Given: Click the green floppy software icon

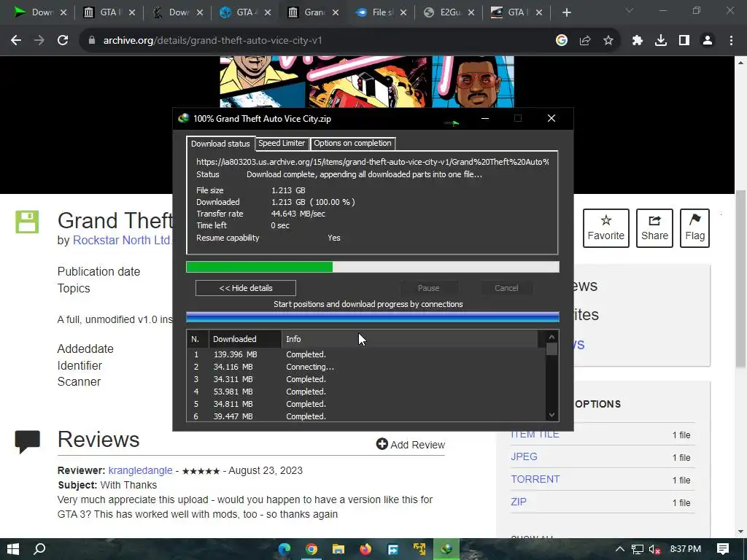Looking at the screenshot, I should point(27,222).
